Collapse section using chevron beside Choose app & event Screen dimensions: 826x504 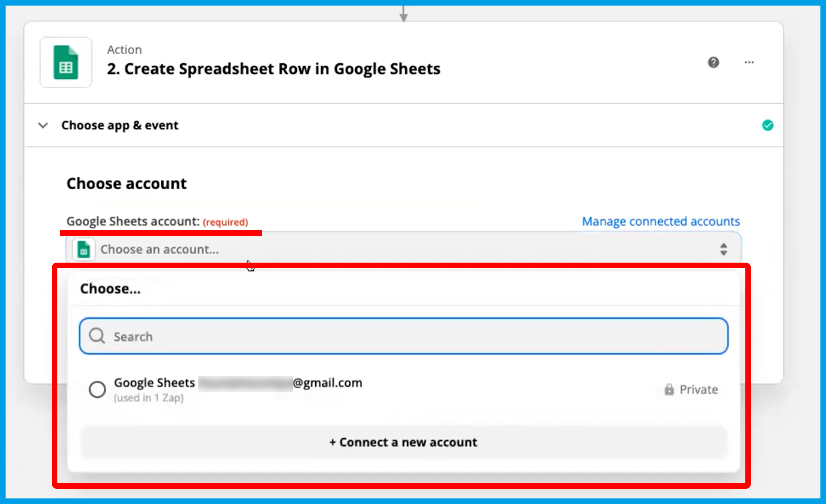pos(43,125)
